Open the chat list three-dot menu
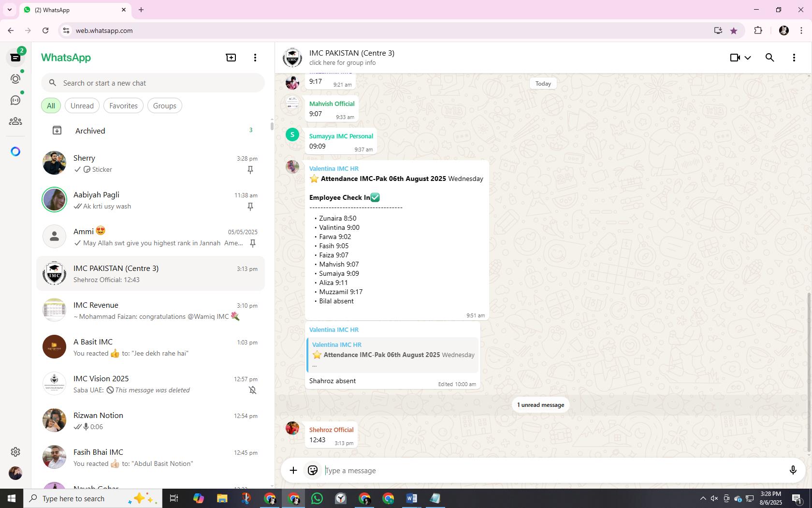 click(x=255, y=58)
